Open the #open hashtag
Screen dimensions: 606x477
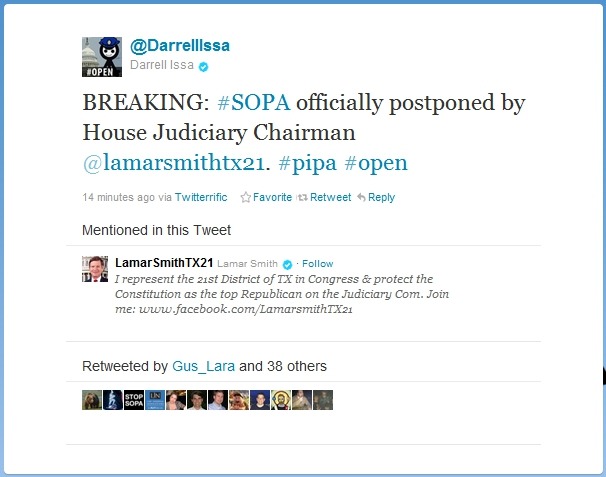pos(376,164)
